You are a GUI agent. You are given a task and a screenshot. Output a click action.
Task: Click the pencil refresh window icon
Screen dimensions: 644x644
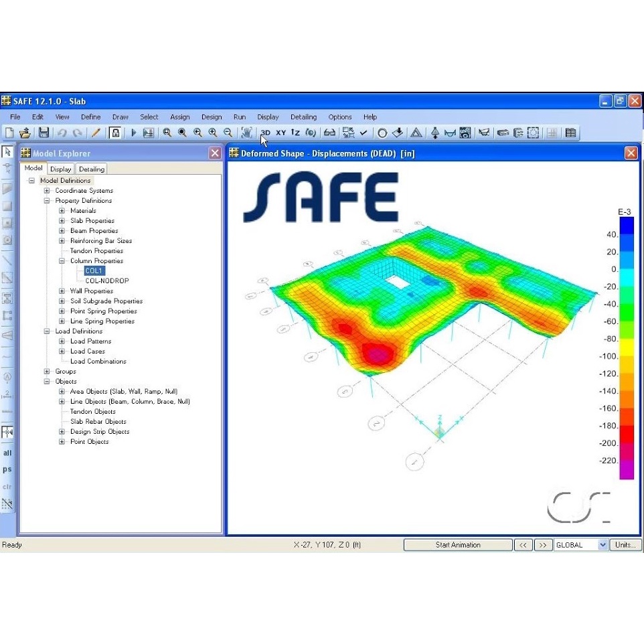pos(96,133)
